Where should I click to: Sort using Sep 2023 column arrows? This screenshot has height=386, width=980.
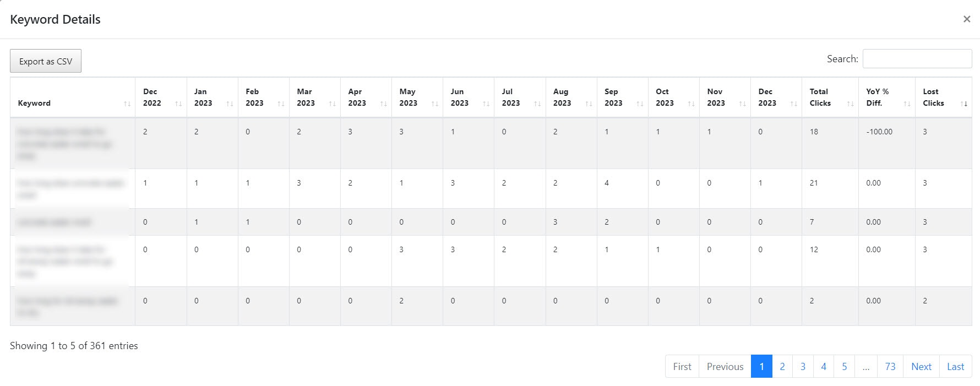coord(640,104)
